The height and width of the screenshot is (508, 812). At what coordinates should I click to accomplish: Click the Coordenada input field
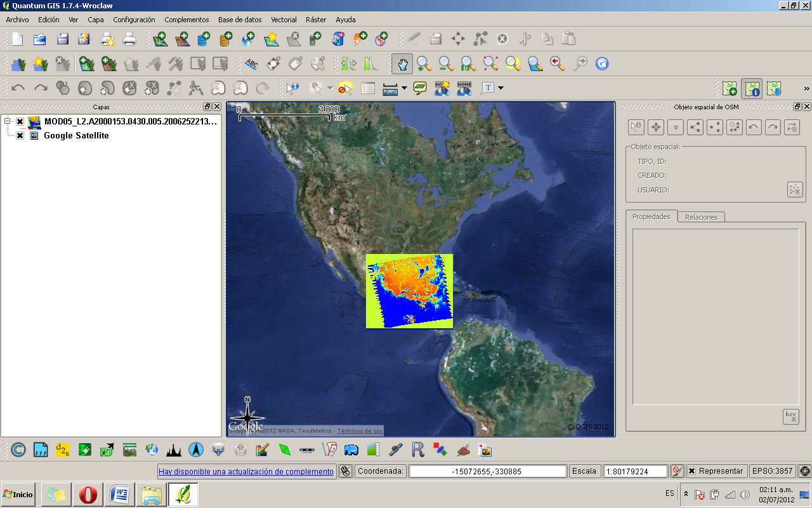coord(488,471)
